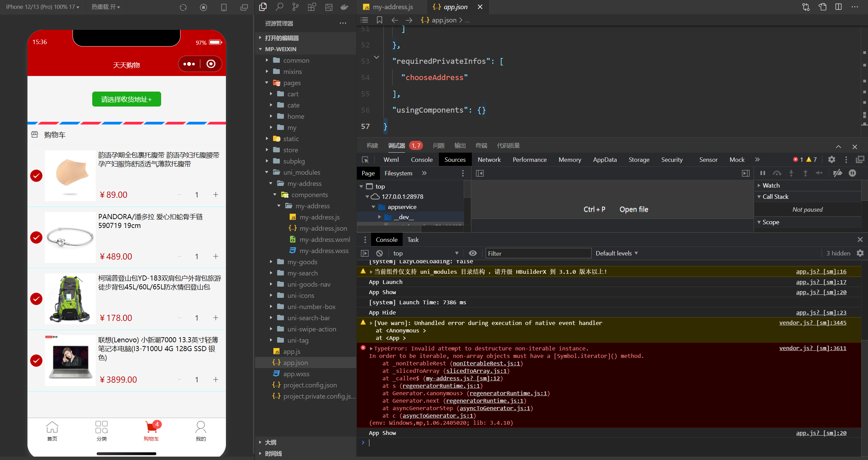Switch to the Network tab
The height and width of the screenshot is (460, 868).
pos(489,159)
